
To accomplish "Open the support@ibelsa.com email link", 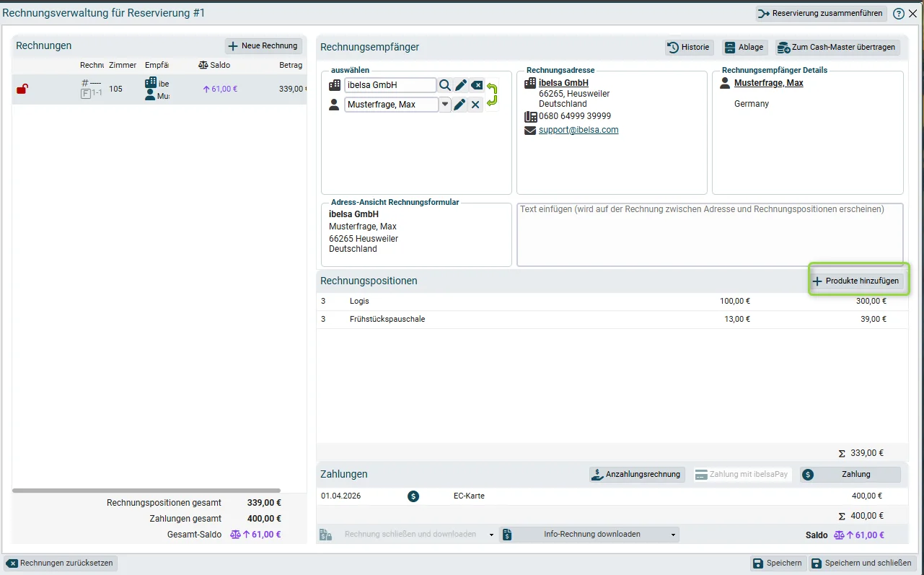I will pos(578,130).
